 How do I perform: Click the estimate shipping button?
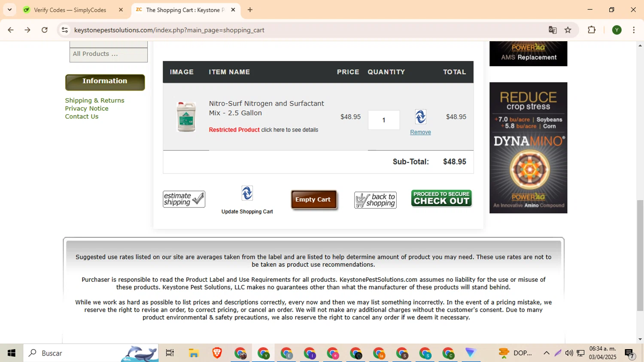pos(184,199)
